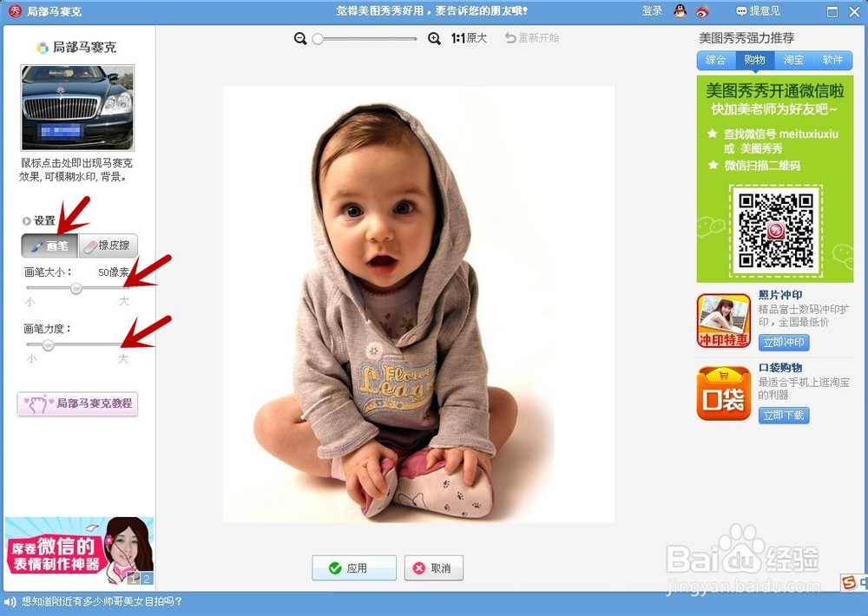Apply changes with the 应用 button
This screenshot has height=616, width=868.
354,568
